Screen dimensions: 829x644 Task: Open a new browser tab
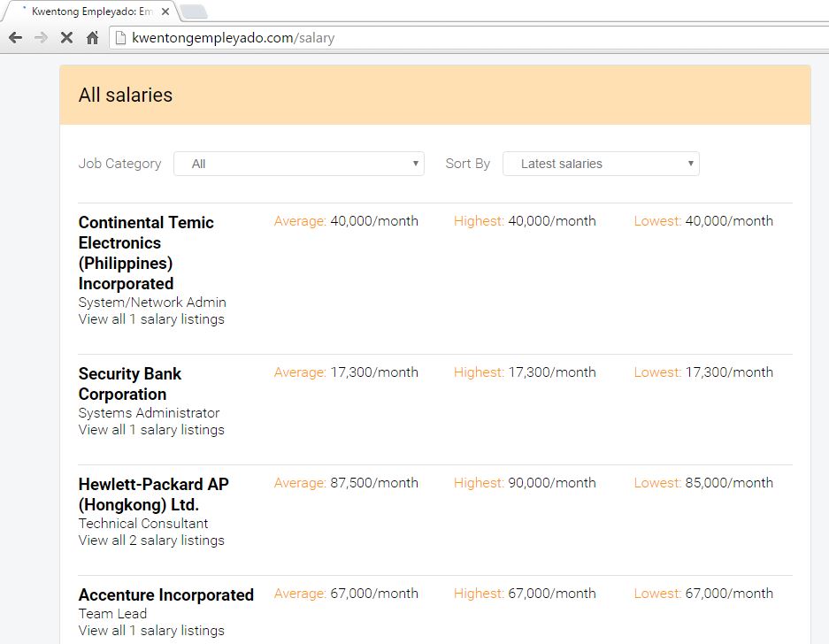[x=194, y=11]
